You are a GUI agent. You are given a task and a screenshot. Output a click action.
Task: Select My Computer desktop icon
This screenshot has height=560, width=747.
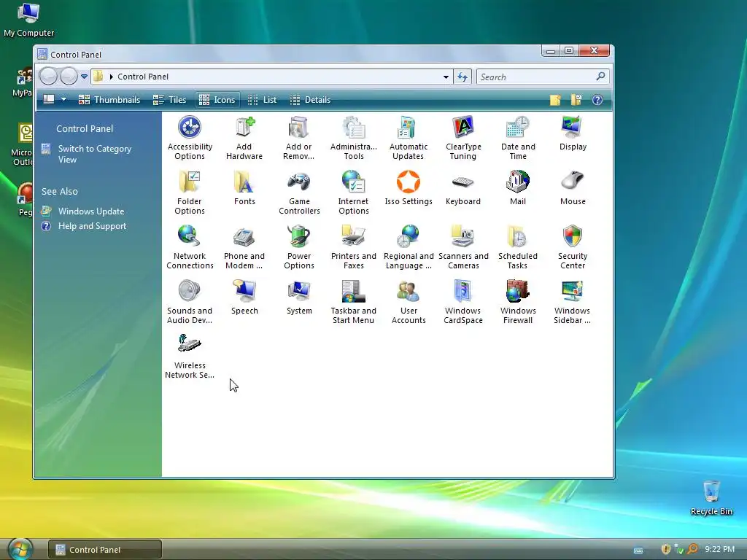pos(28,20)
